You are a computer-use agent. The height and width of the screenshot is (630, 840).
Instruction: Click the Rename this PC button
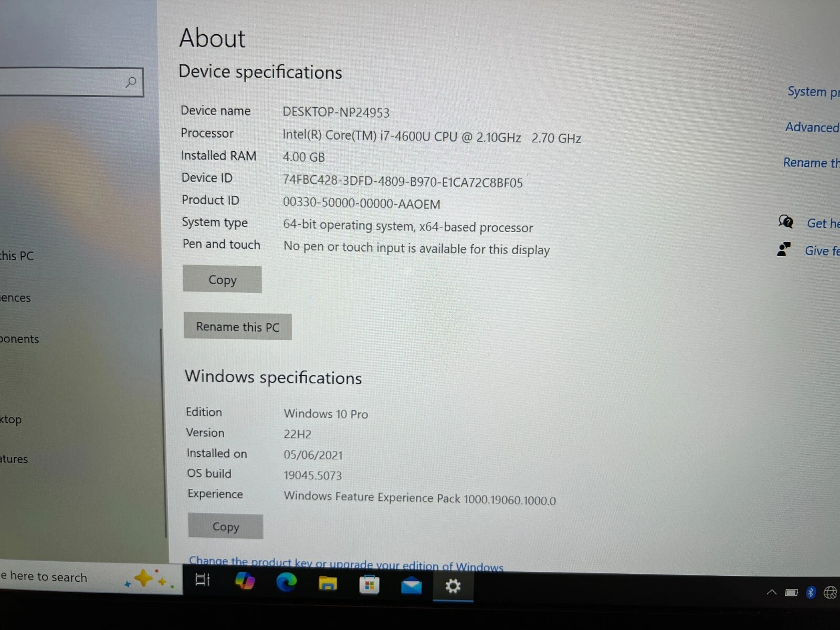(x=238, y=327)
